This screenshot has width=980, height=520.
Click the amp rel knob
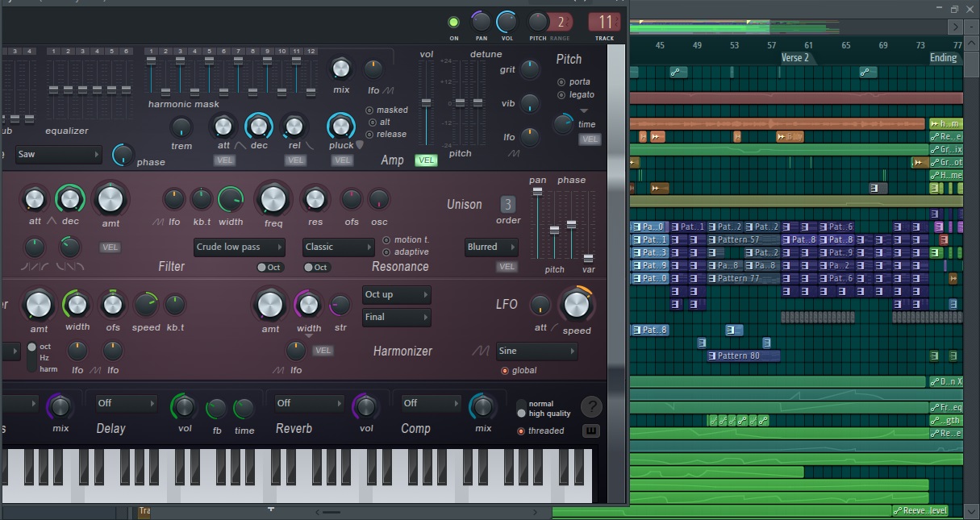coord(294,126)
